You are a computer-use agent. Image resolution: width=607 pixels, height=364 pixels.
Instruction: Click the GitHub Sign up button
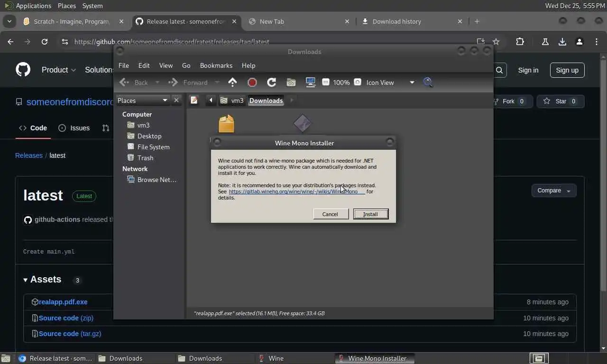(567, 70)
